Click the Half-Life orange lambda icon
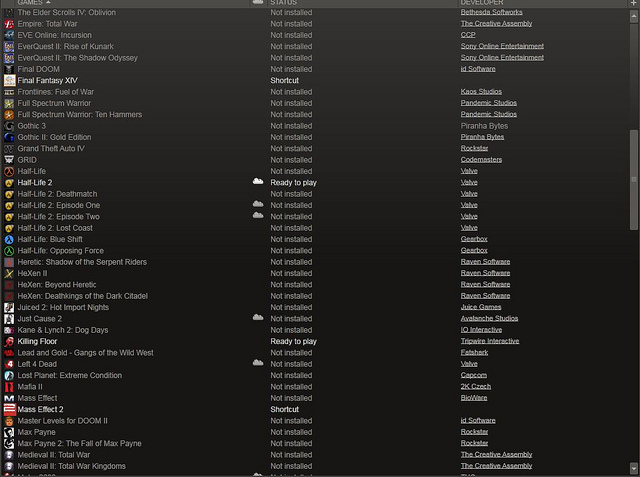Viewport: 640px width, 477px height. pyautogui.click(x=9, y=171)
